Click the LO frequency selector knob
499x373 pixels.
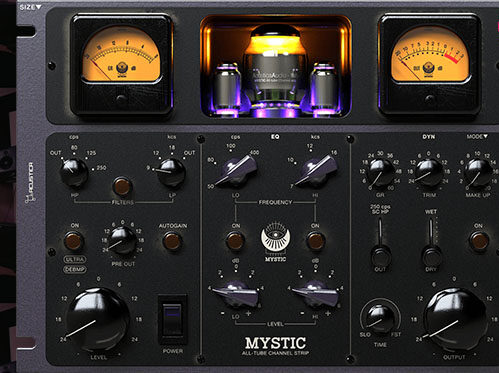(x=237, y=171)
